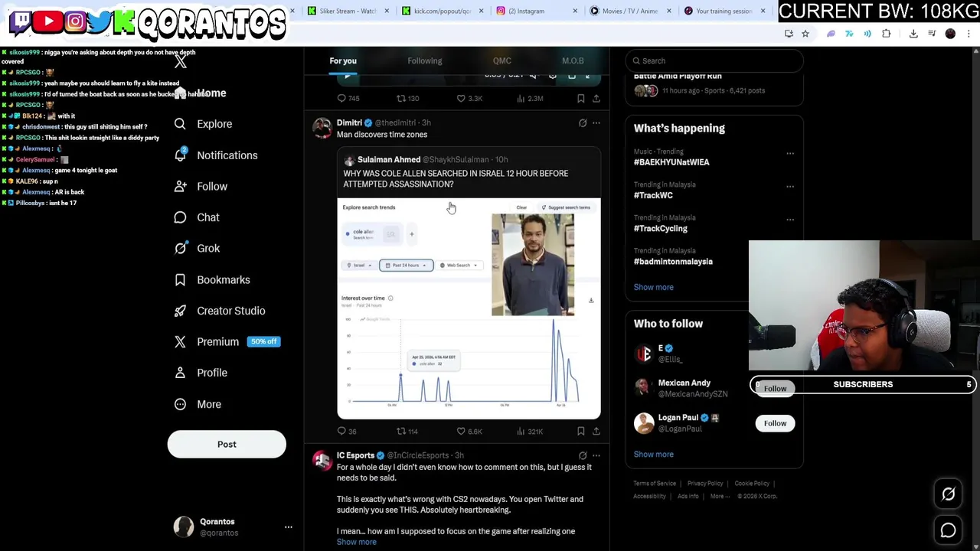View analytics of top post showing 2.3M

pos(530,99)
